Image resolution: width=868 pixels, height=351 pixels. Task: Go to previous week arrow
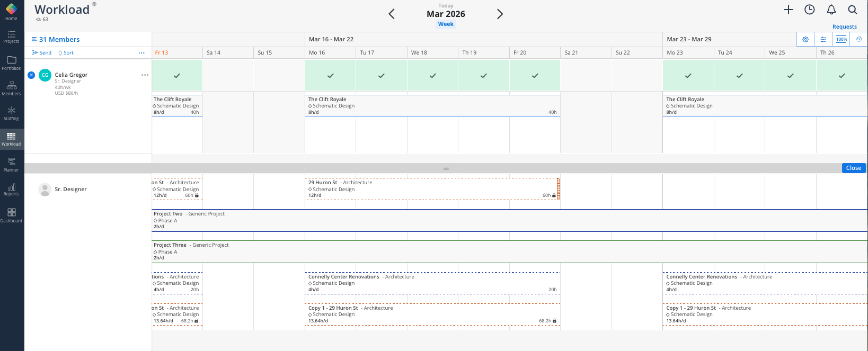tap(392, 14)
